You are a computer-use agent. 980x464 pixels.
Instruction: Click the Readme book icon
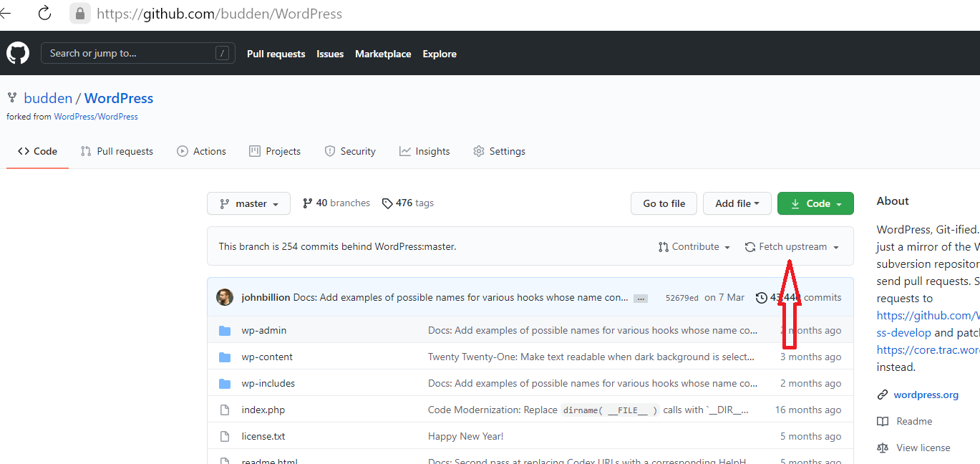[x=883, y=422]
